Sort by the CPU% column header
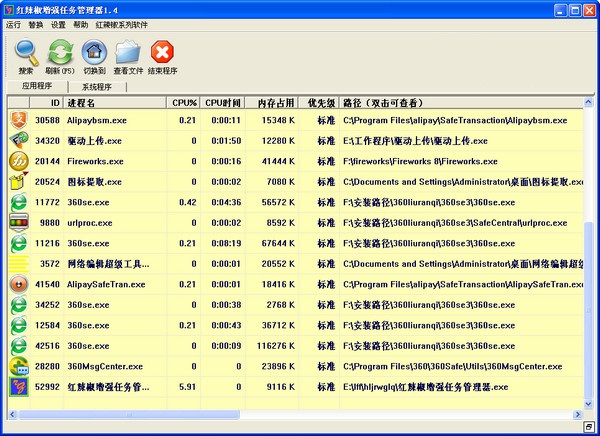The image size is (600, 436). coord(184,103)
